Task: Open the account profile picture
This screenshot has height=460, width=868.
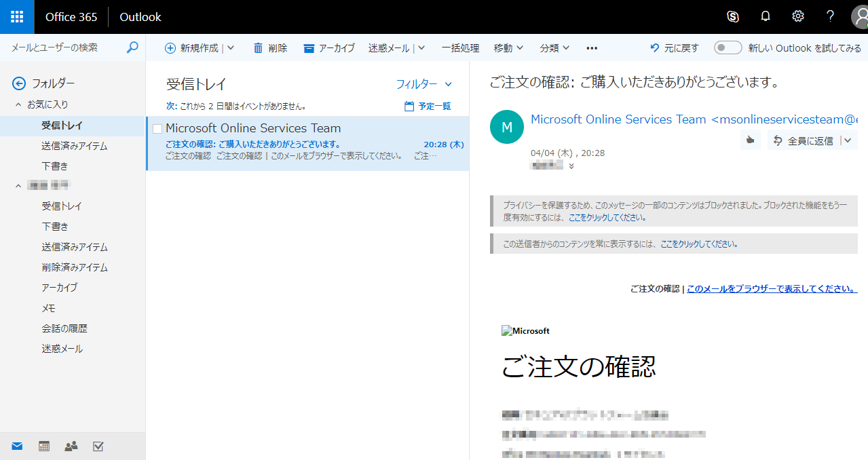Action: pyautogui.click(x=860, y=17)
